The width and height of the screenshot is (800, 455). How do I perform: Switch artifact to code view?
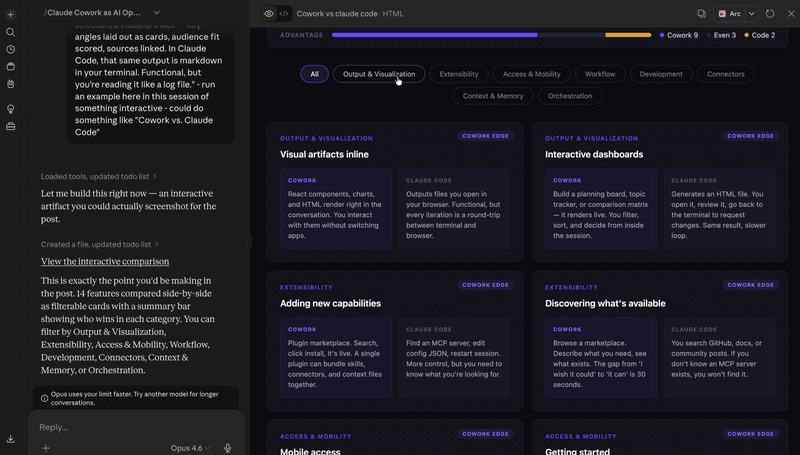(284, 14)
